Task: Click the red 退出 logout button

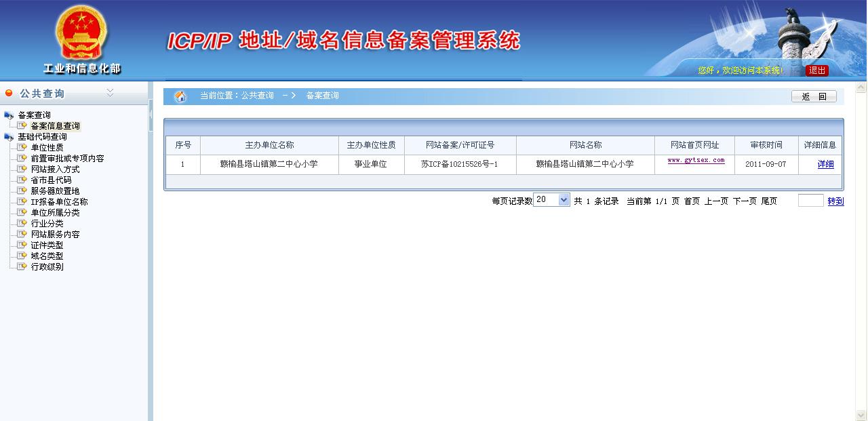Action: pyautogui.click(x=817, y=71)
